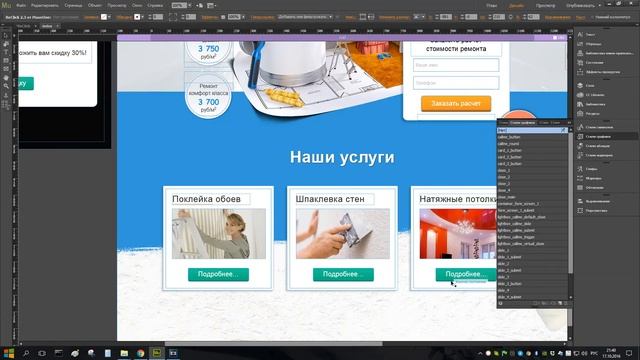
Task: Open File Explorer from the taskbar
Action: click(124, 353)
